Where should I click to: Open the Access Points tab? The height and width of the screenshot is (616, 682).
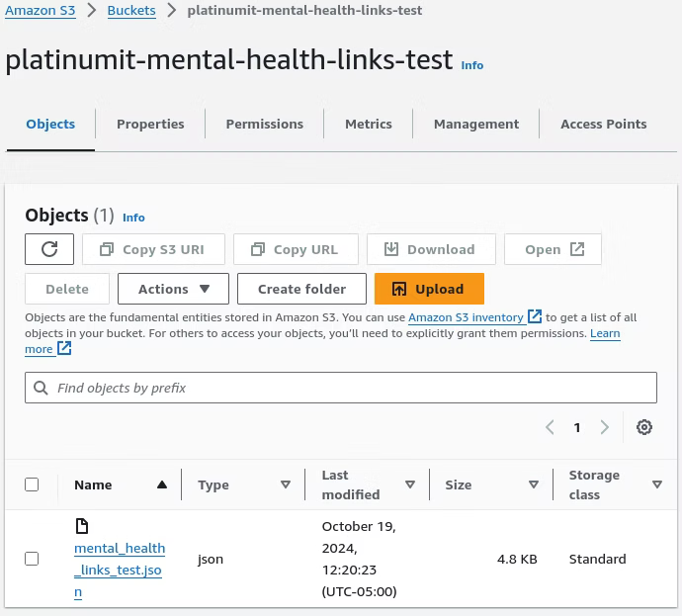point(603,124)
